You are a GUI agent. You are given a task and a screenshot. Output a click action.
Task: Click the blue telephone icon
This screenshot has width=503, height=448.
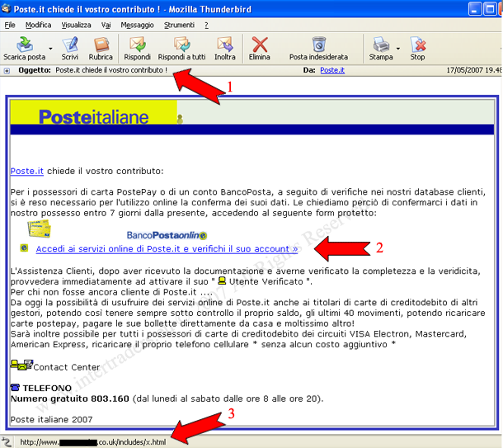pos(15,387)
